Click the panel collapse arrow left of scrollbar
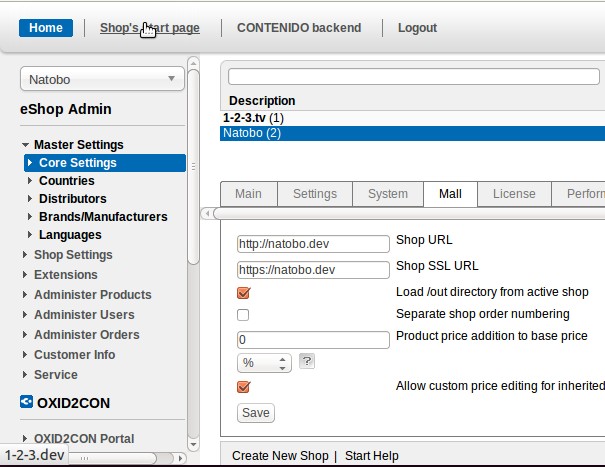 pyautogui.click(x=207, y=214)
